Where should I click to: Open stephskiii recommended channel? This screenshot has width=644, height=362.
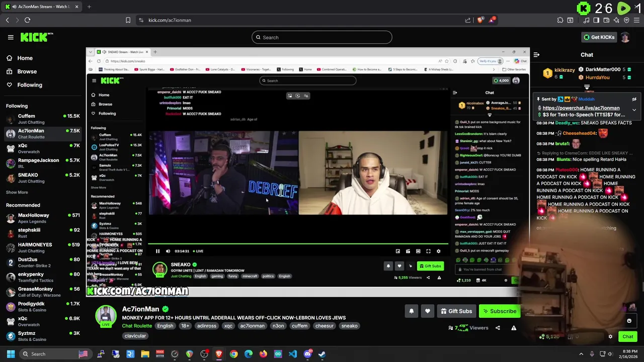click(x=43, y=233)
